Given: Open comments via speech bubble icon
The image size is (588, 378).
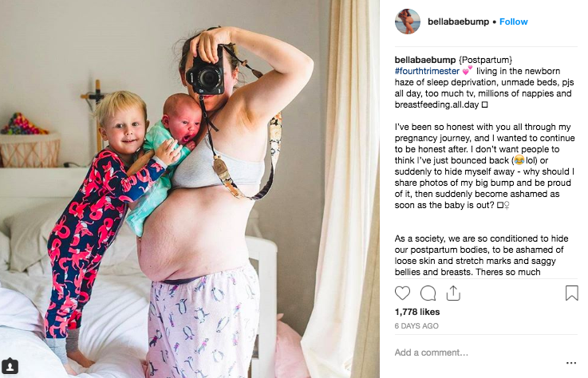Looking at the screenshot, I should [x=428, y=293].
